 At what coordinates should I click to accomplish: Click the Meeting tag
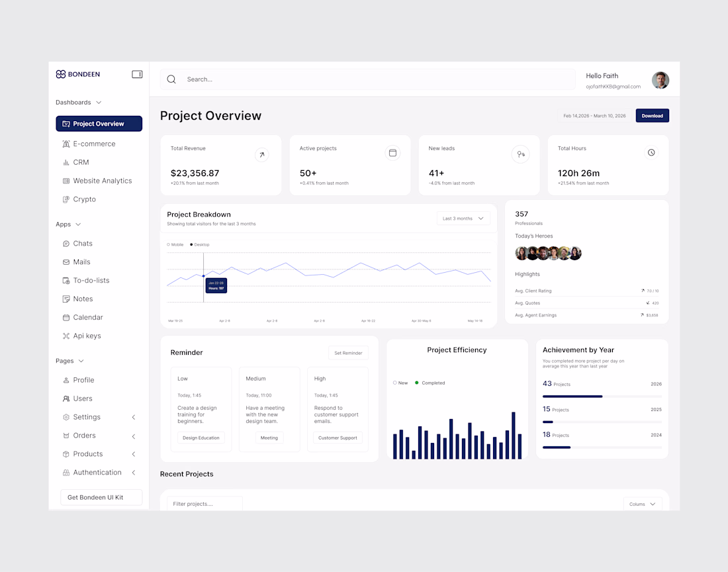click(269, 438)
